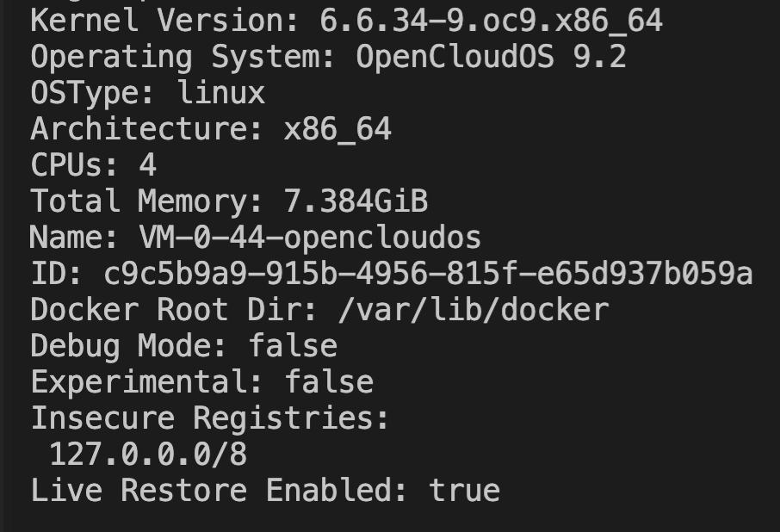Click the Debug Mode false value
This screenshot has width=780, height=532.
[292, 346]
